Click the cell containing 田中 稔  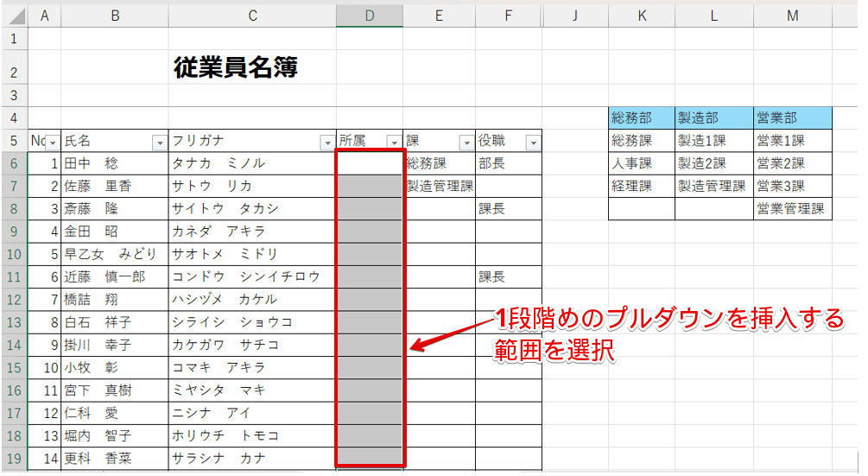(x=114, y=163)
